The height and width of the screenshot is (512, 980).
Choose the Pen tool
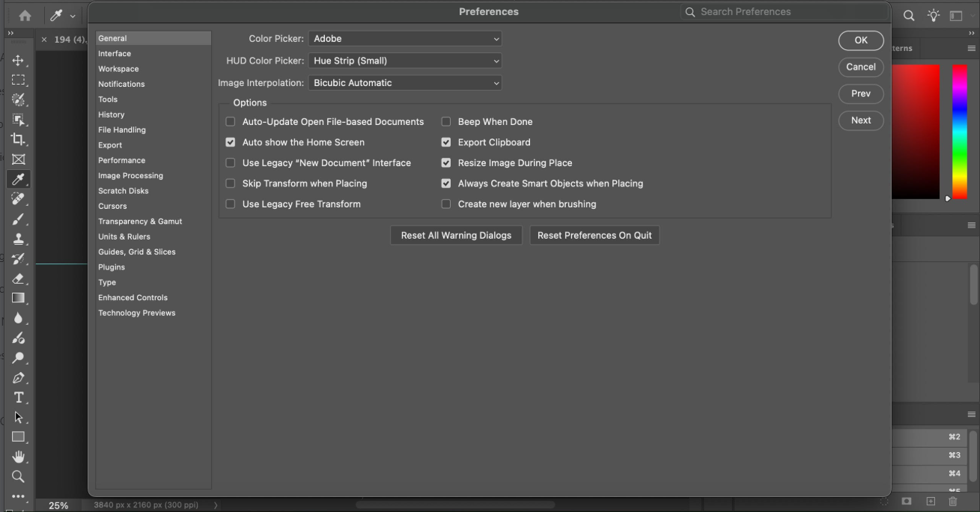click(x=19, y=378)
